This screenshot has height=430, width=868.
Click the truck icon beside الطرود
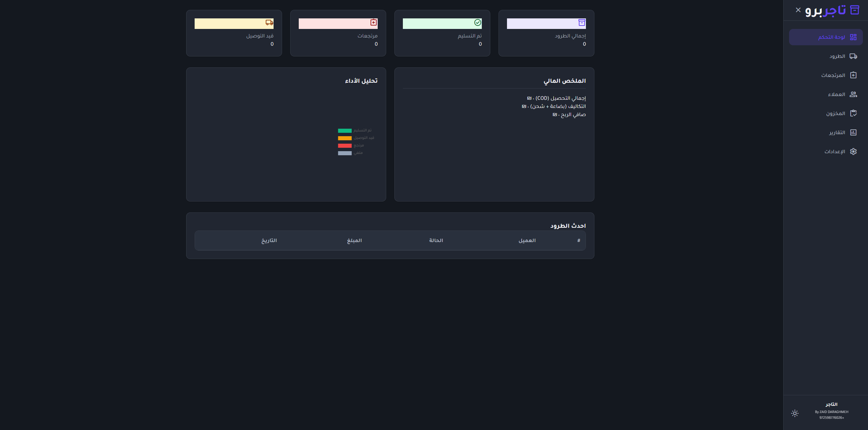coord(853,56)
